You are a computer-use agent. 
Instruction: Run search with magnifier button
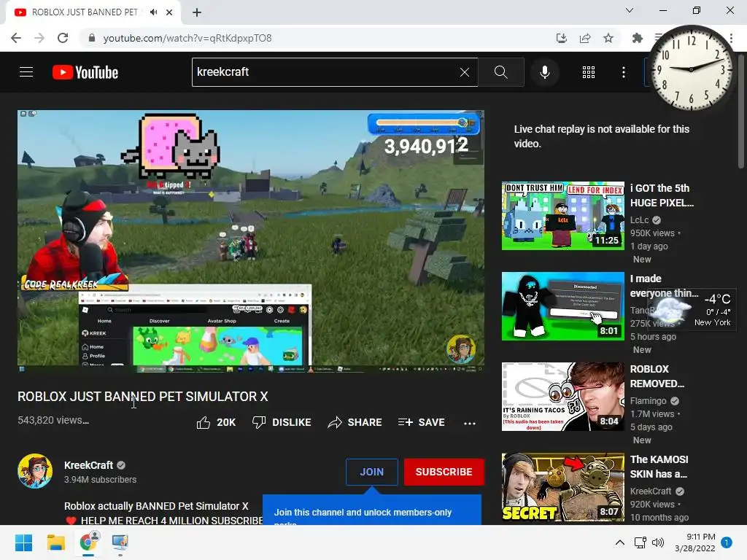[x=500, y=72]
